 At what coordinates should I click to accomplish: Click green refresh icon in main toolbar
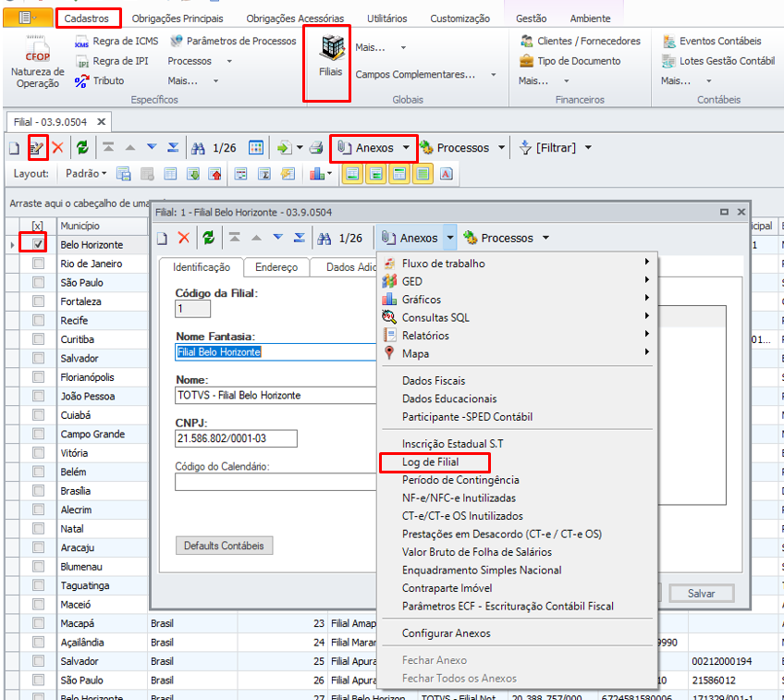pos(82,148)
